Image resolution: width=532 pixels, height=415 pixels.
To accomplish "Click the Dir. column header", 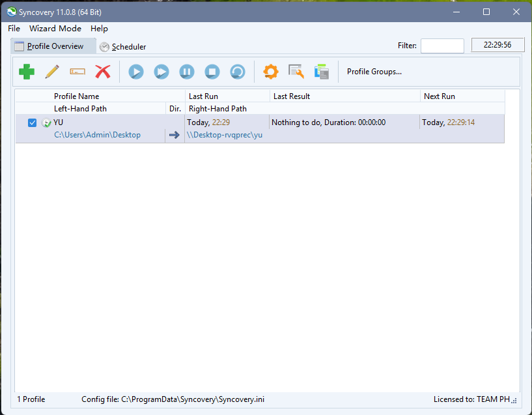I will click(175, 109).
